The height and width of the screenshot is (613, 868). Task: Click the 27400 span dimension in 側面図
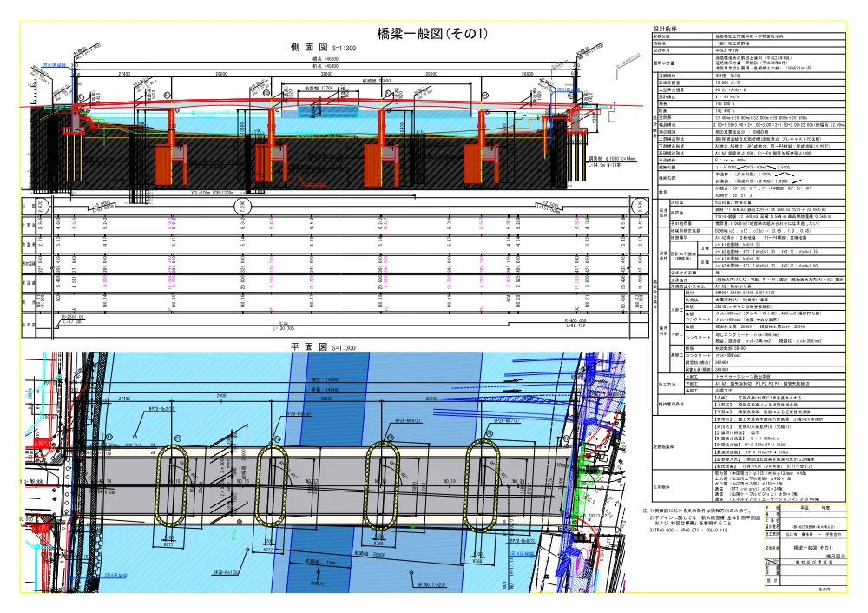click(x=124, y=74)
